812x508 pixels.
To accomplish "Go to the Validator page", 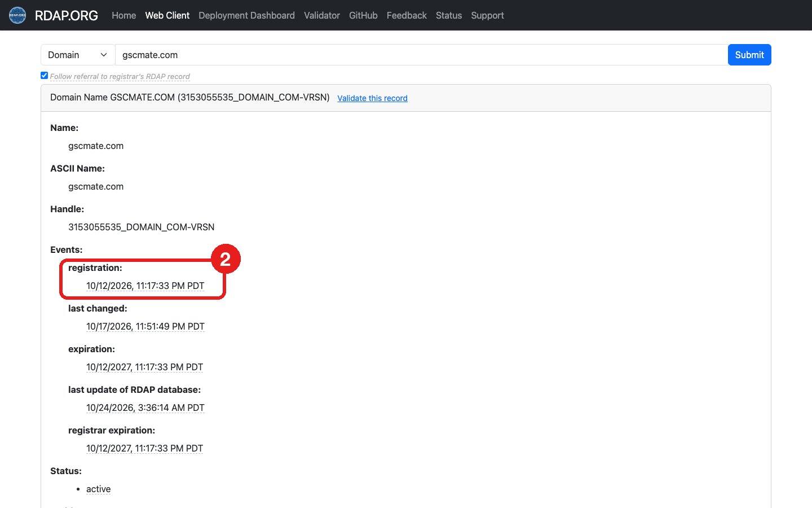I will click(x=322, y=15).
